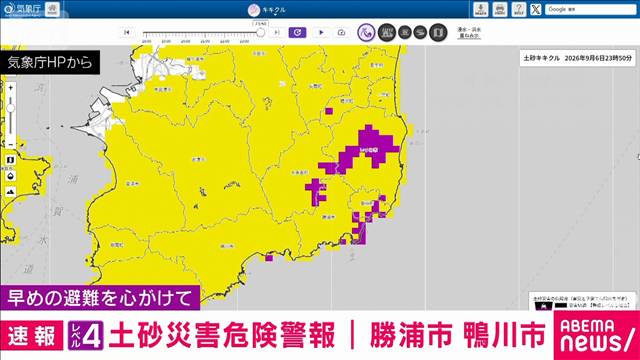This screenshot has height=360, width=640.
Task: Open the help question-mark icon
Action: tap(519, 9)
